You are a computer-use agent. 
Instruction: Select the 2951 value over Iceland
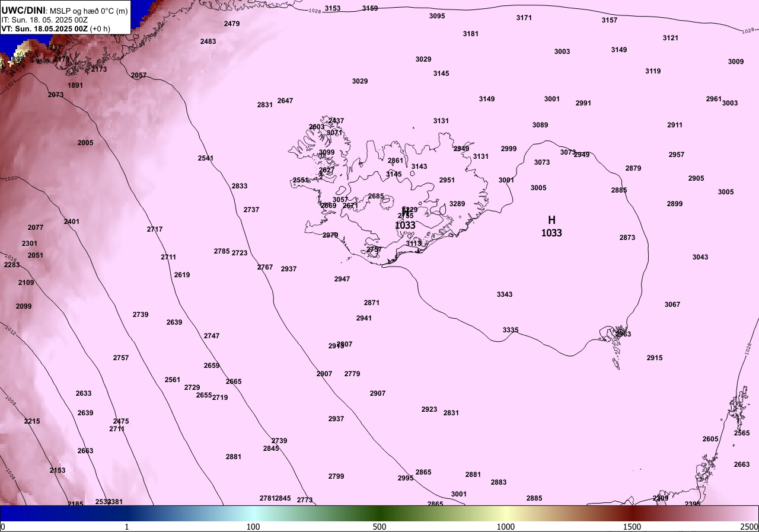coord(447,180)
